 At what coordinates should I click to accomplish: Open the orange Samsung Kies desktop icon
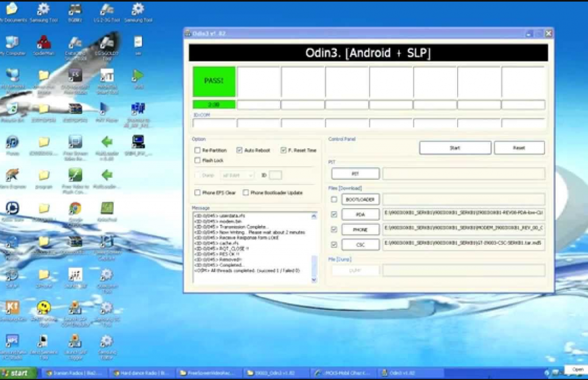[x=11, y=308]
